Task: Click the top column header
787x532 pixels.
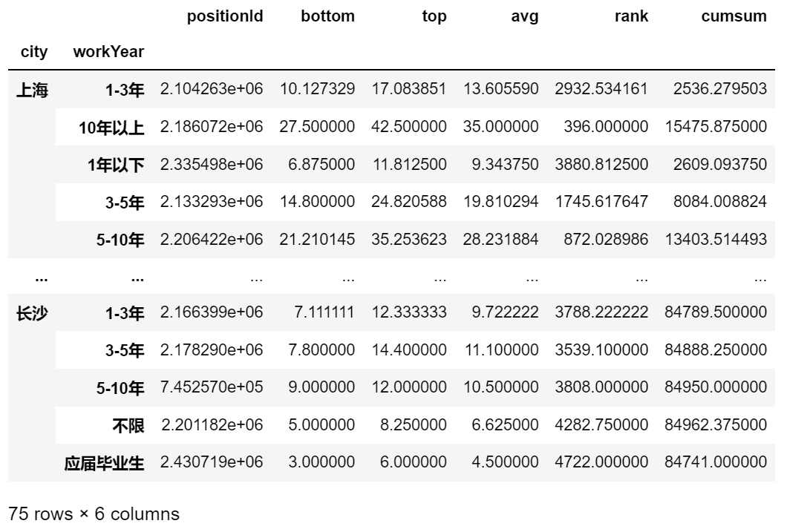Action: click(x=434, y=16)
